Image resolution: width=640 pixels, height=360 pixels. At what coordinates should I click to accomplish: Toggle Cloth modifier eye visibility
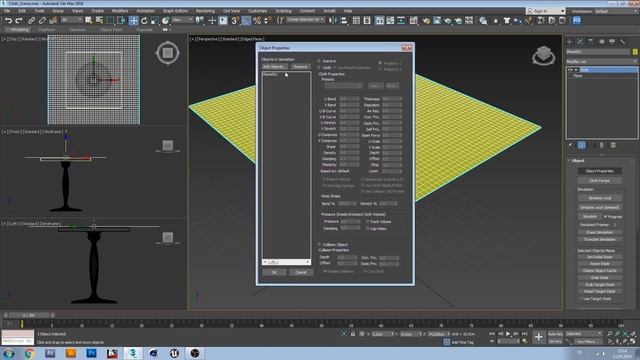point(570,70)
